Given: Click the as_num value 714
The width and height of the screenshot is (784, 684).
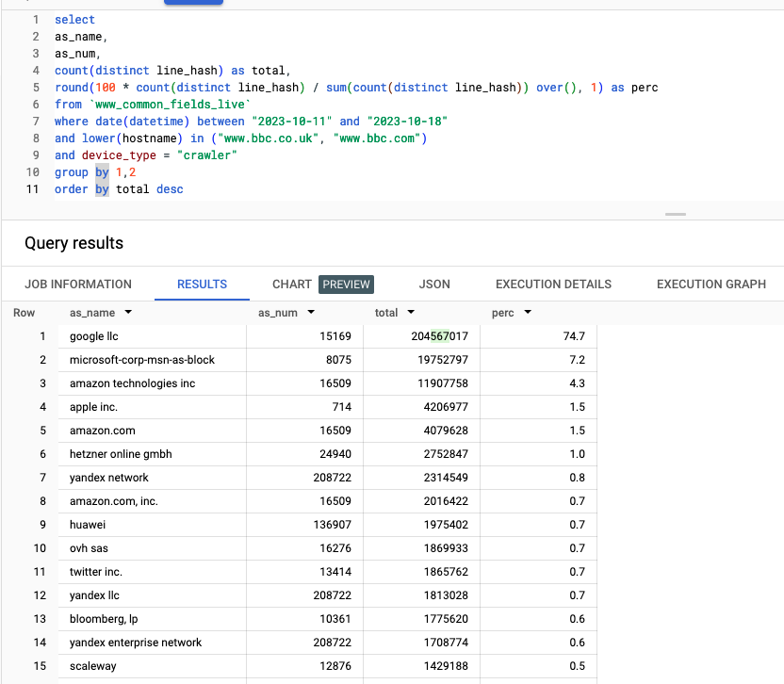Looking at the screenshot, I should coord(342,406).
